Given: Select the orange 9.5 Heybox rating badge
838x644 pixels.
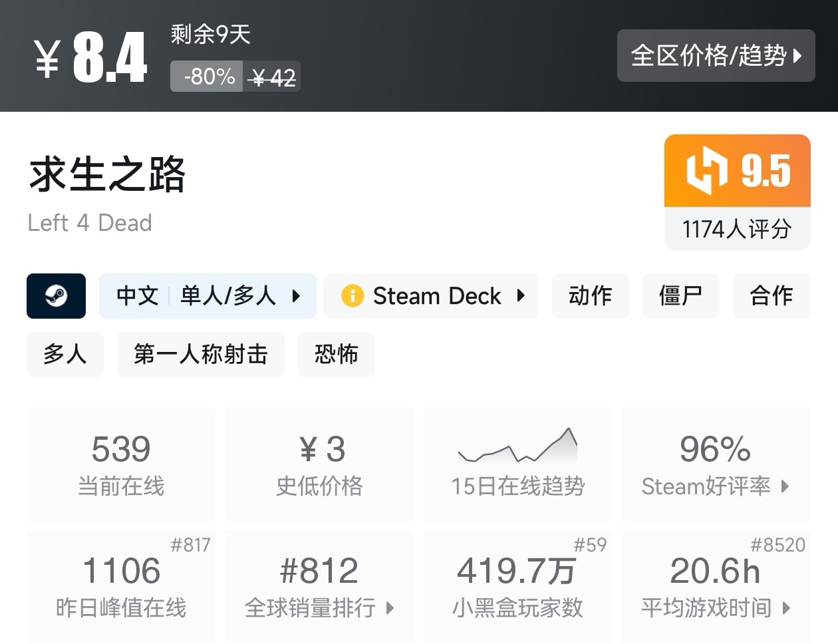Looking at the screenshot, I should point(736,170).
